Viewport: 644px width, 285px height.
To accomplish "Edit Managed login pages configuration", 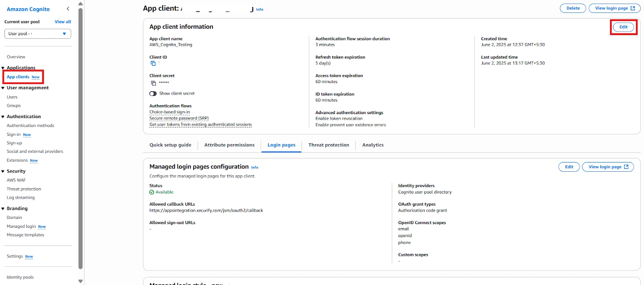I will (x=569, y=167).
